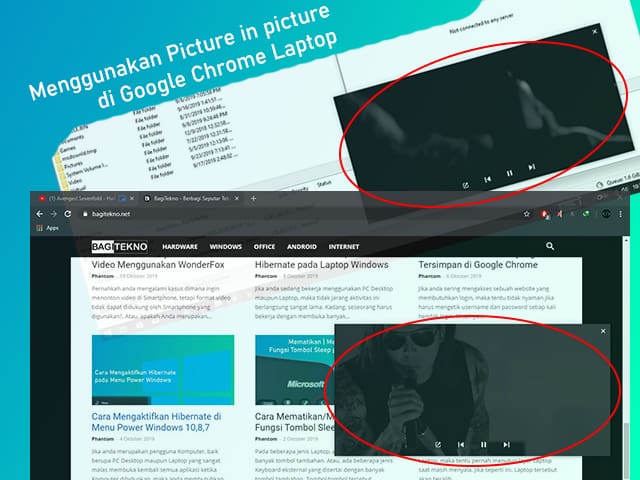Pause the lower picture-in-picture video

(483, 444)
